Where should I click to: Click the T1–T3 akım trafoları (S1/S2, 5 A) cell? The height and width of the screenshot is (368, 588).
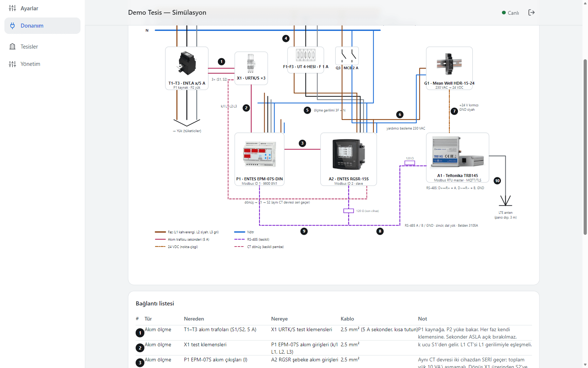(x=220, y=329)
